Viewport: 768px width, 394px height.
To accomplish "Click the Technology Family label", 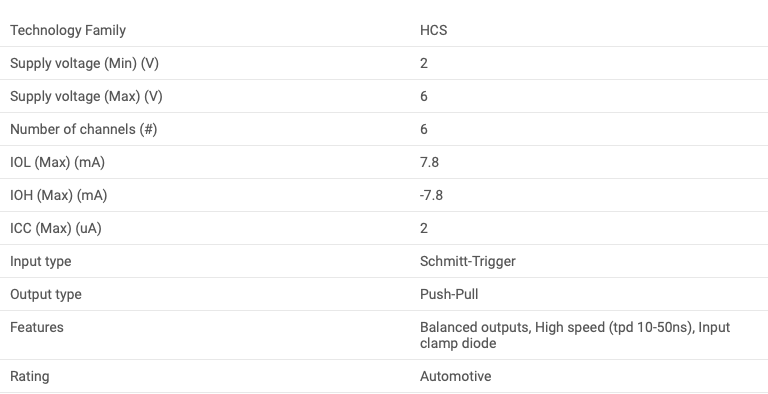I will [68, 30].
